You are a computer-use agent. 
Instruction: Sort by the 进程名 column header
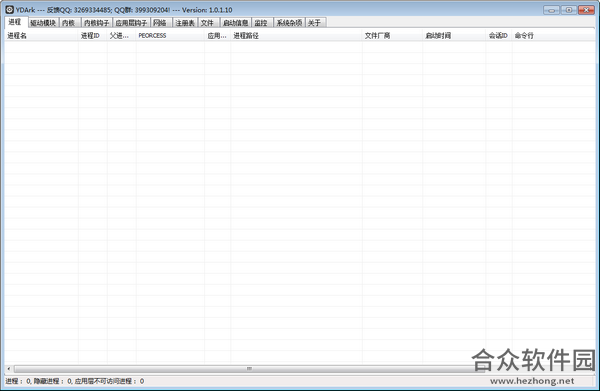[41, 36]
